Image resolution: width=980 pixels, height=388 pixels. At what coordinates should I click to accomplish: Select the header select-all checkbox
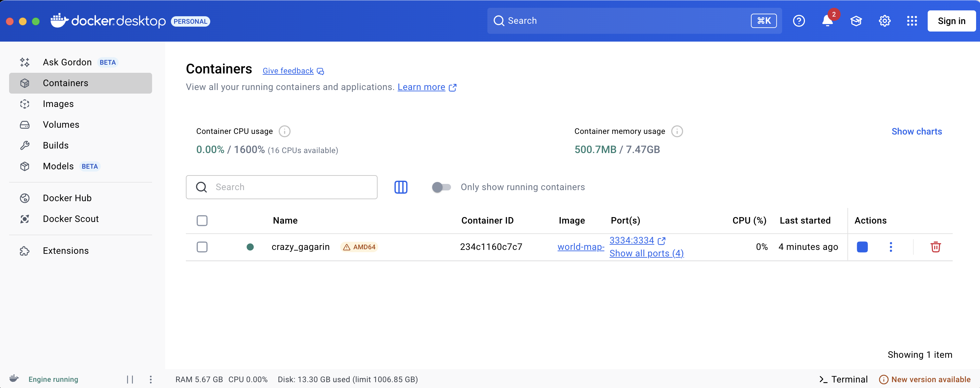tap(202, 220)
